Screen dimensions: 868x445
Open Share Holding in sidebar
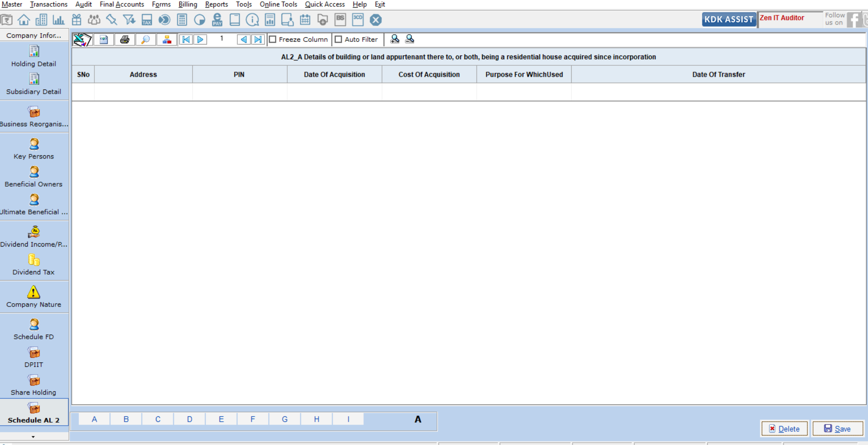(x=34, y=385)
